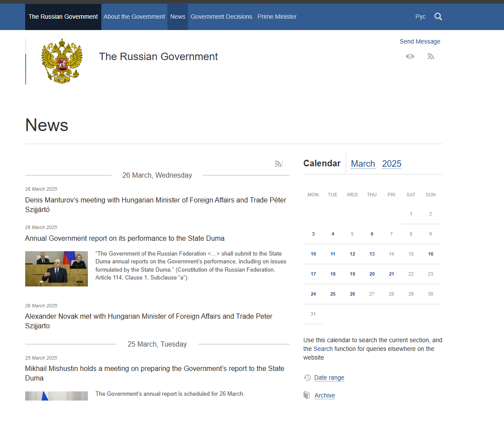The image size is (504, 421).
Task: Open the search magnifier icon
Action: pos(438,17)
